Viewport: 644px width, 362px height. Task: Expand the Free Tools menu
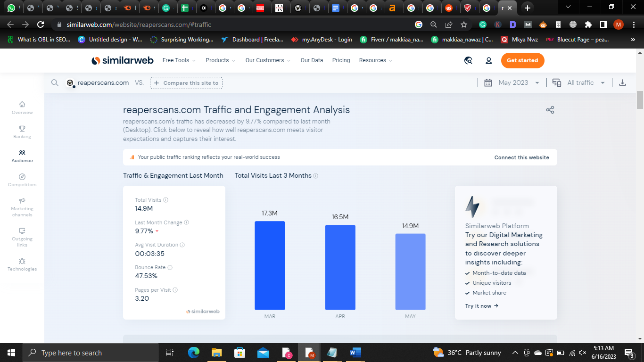pos(179,60)
